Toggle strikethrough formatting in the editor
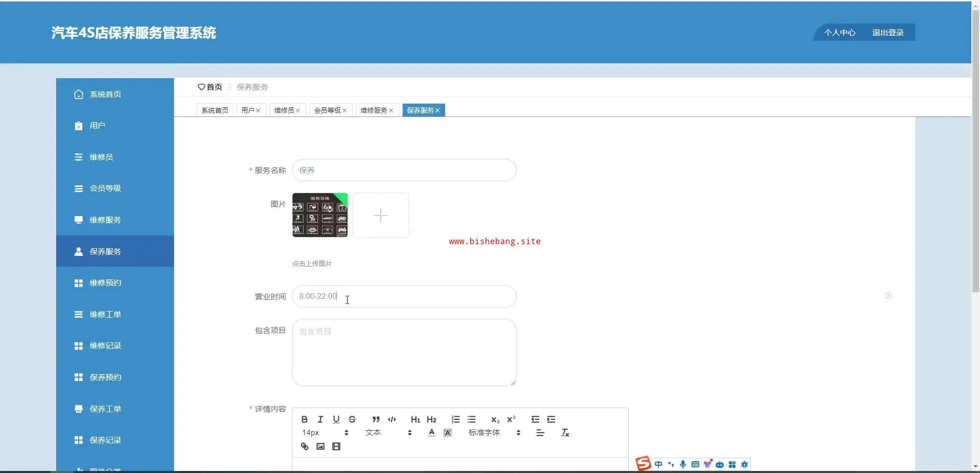980x473 pixels. point(352,419)
